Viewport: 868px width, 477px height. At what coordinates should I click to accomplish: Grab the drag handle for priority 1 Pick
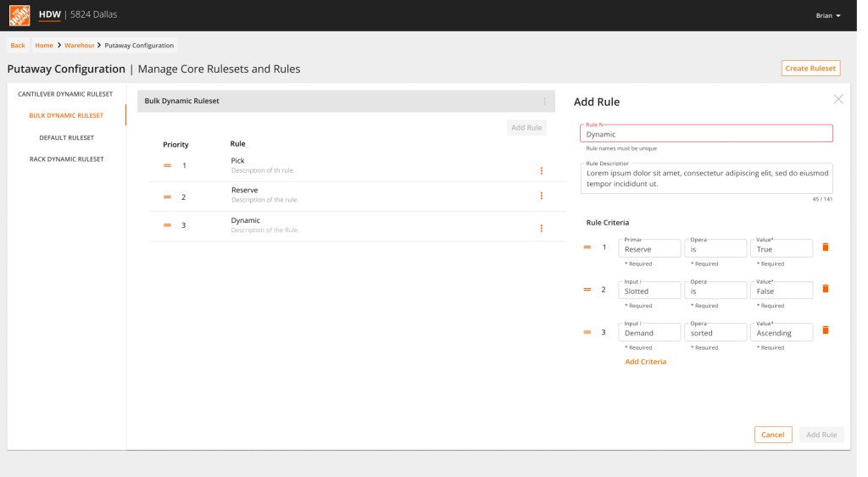coord(167,166)
